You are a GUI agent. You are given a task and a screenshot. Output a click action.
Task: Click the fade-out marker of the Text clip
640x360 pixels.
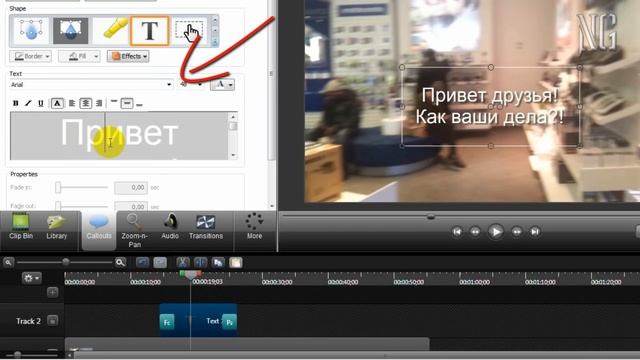229,322
